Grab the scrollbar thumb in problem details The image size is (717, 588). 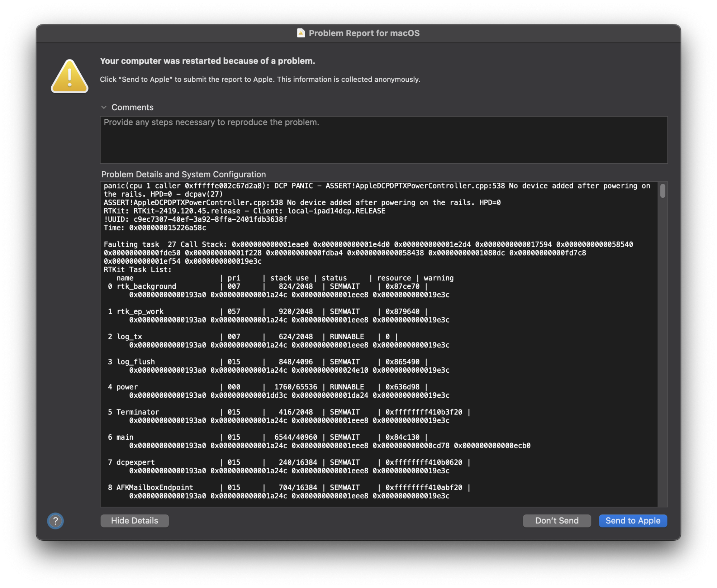663,191
